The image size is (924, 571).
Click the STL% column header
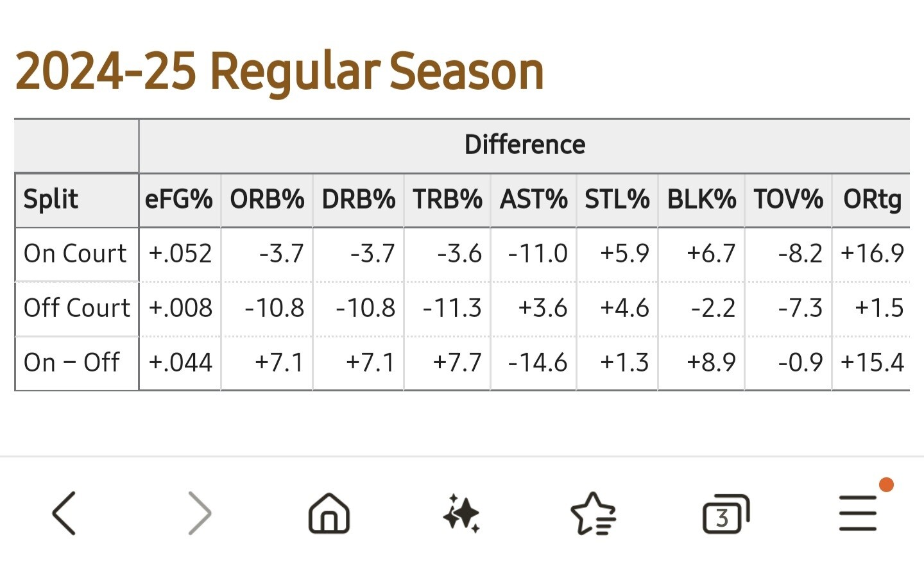point(617,200)
